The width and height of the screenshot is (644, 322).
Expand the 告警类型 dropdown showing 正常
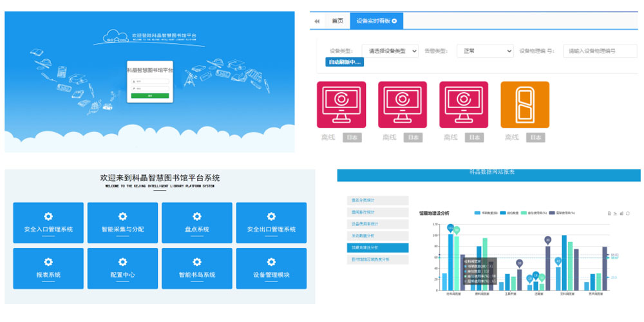tap(485, 51)
